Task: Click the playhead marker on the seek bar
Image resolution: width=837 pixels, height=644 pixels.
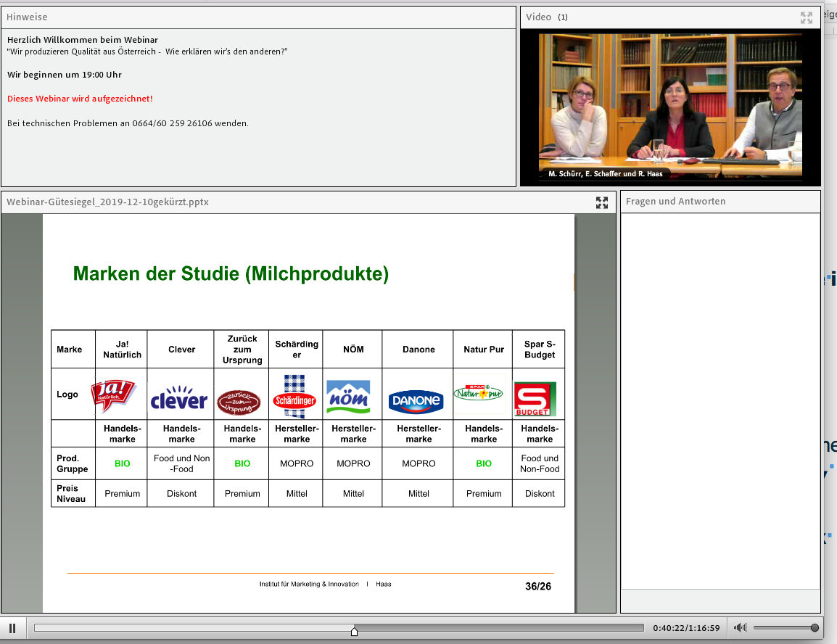Action: coord(354,630)
